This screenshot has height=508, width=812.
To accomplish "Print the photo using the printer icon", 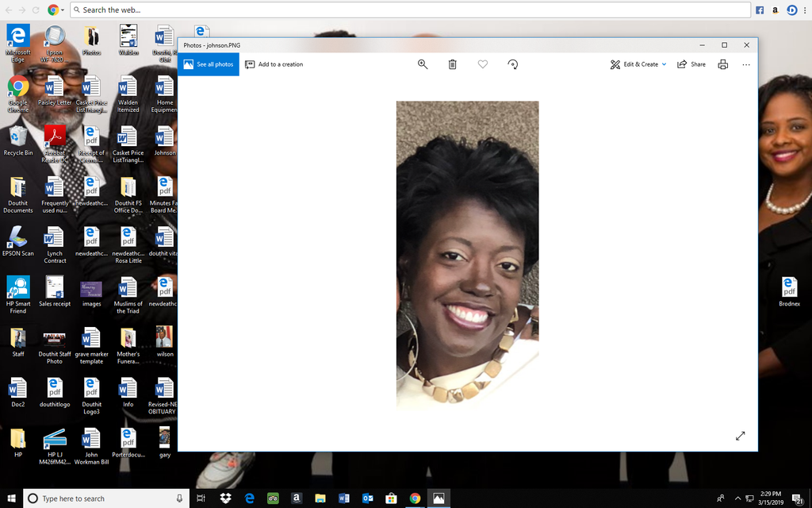I will [x=722, y=64].
